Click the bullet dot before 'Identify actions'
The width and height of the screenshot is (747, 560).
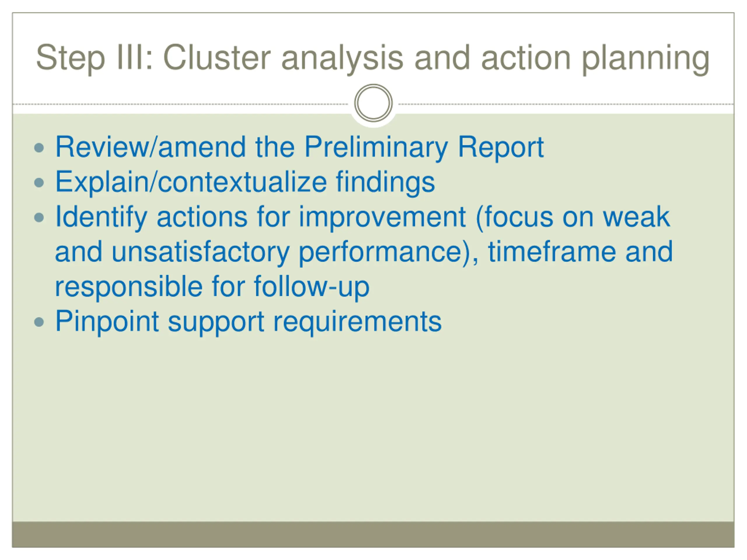coord(39,217)
